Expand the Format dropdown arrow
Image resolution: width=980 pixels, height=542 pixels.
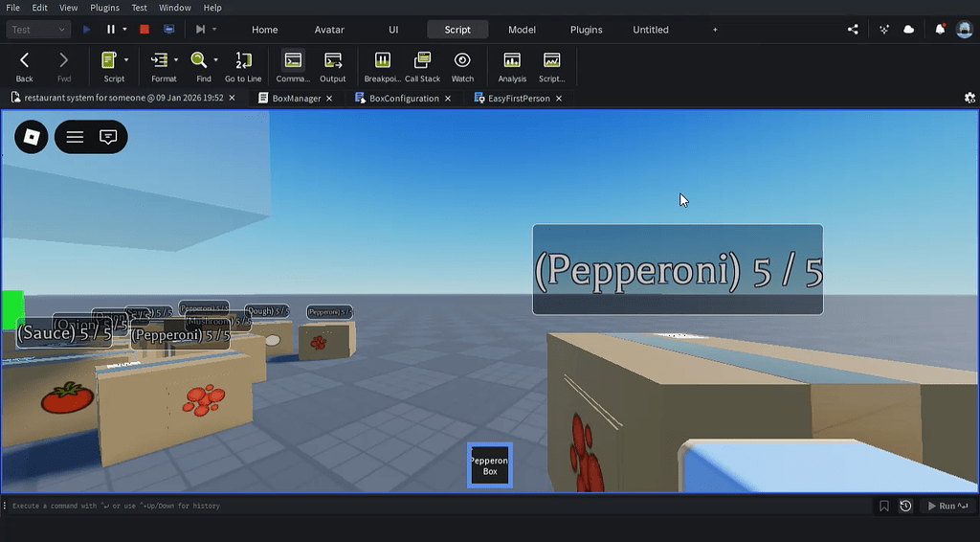(176, 60)
